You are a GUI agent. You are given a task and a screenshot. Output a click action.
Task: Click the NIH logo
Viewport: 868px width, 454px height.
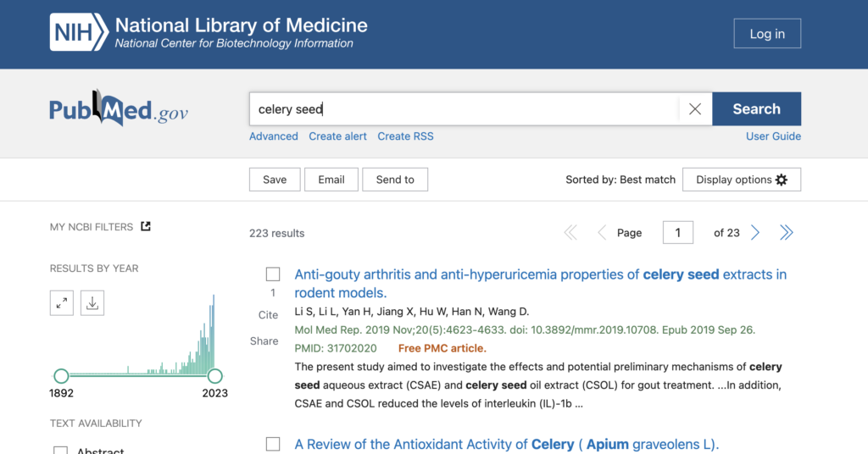coord(79,32)
